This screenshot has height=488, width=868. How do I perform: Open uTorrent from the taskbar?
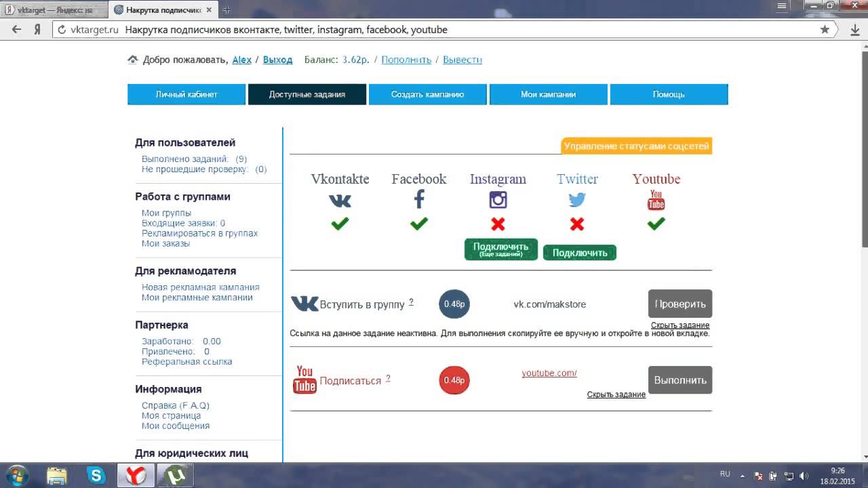[175, 475]
